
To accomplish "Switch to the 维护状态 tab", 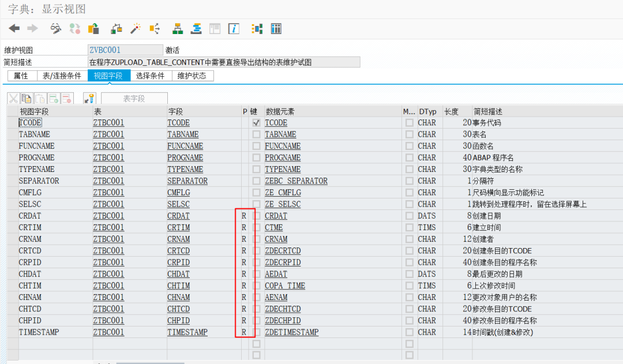I will coord(193,76).
